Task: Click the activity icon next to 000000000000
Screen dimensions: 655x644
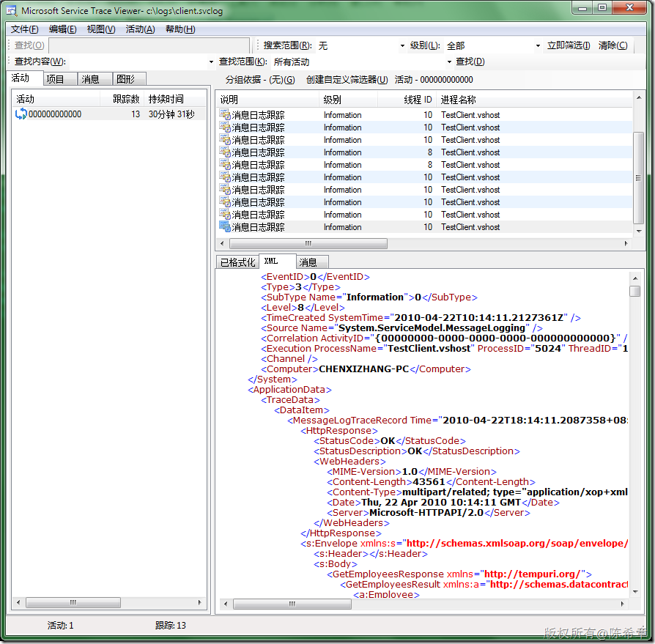Action: [21, 114]
